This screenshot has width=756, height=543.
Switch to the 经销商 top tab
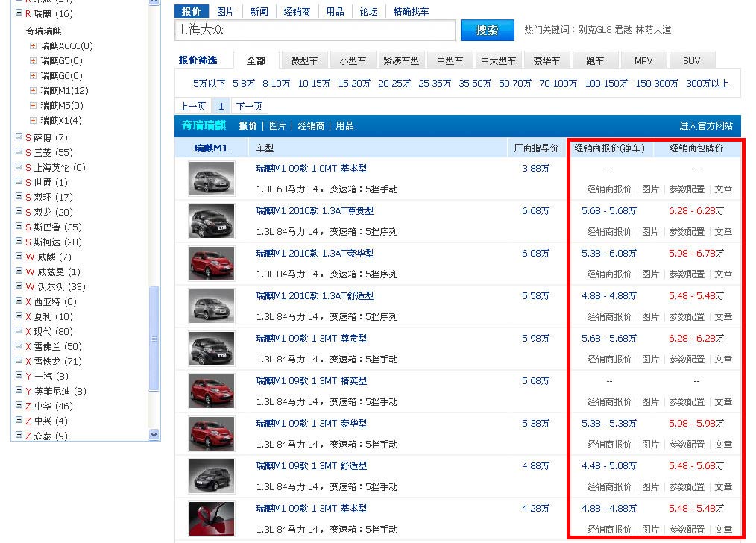click(297, 12)
